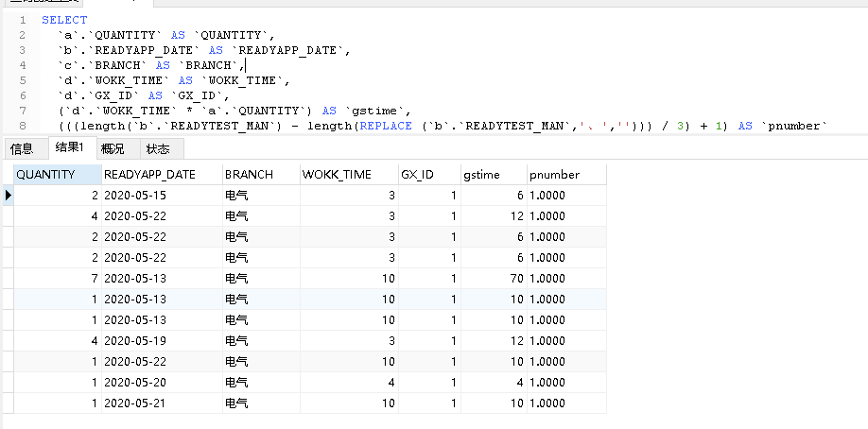The image size is (868, 429).
Task: Click the GX_ID cell in the 2020-05-19 row
Action: 429,340
